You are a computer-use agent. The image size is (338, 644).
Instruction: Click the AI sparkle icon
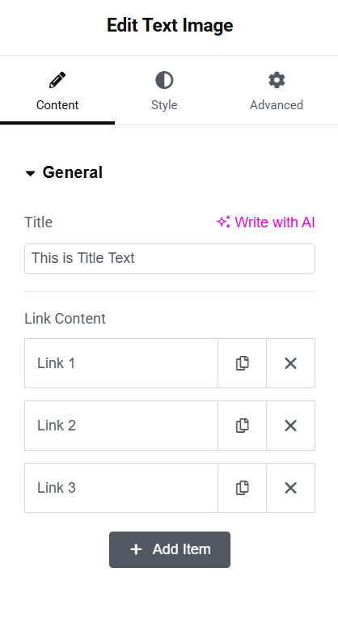point(223,222)
